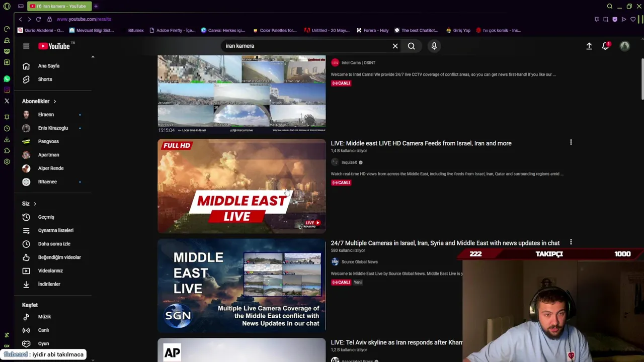Open the SGN Middle East Live thumbnail

pos(242,286)
